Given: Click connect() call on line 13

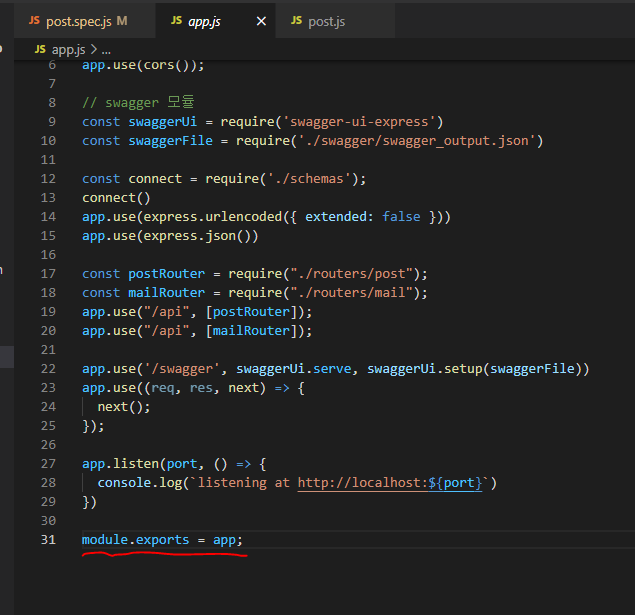Looking at the screenshot, I should click(116, 198).
